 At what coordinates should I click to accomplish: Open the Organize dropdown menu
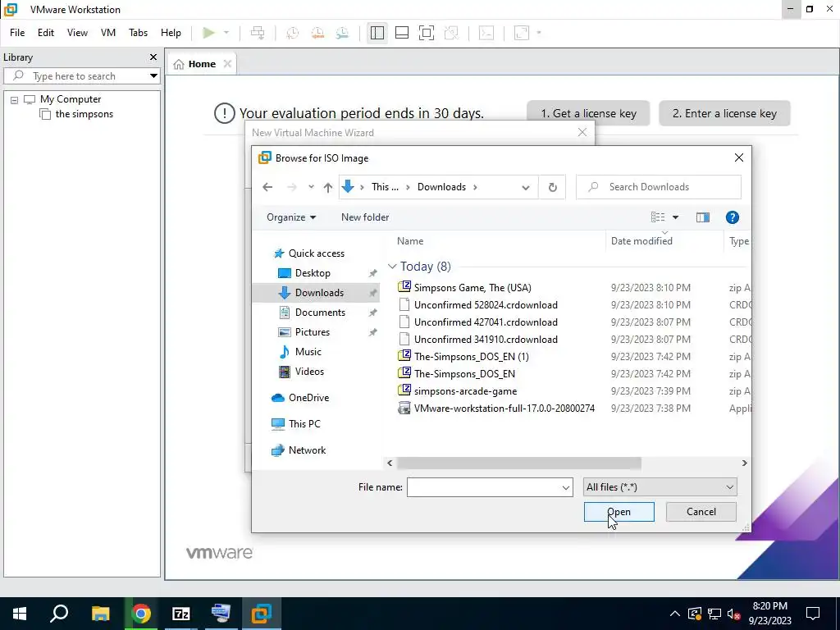pos(291,217)
